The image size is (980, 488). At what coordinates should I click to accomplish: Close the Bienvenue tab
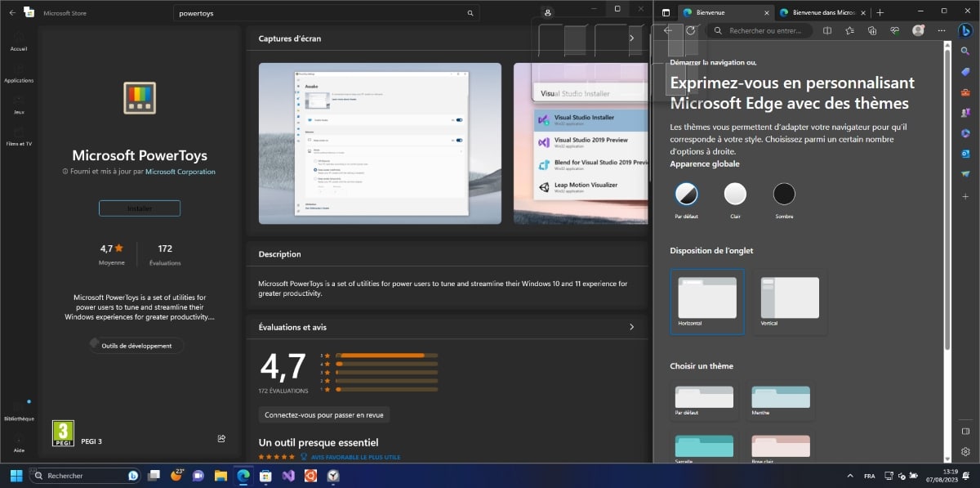pos(766,12)
